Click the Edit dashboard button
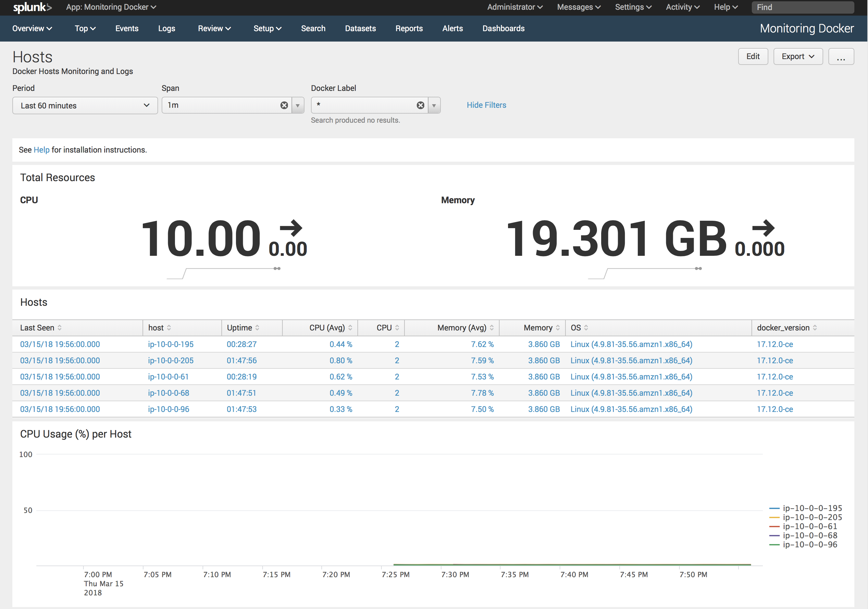Viewport: 868px width, 609px height. tap(753, 57)
